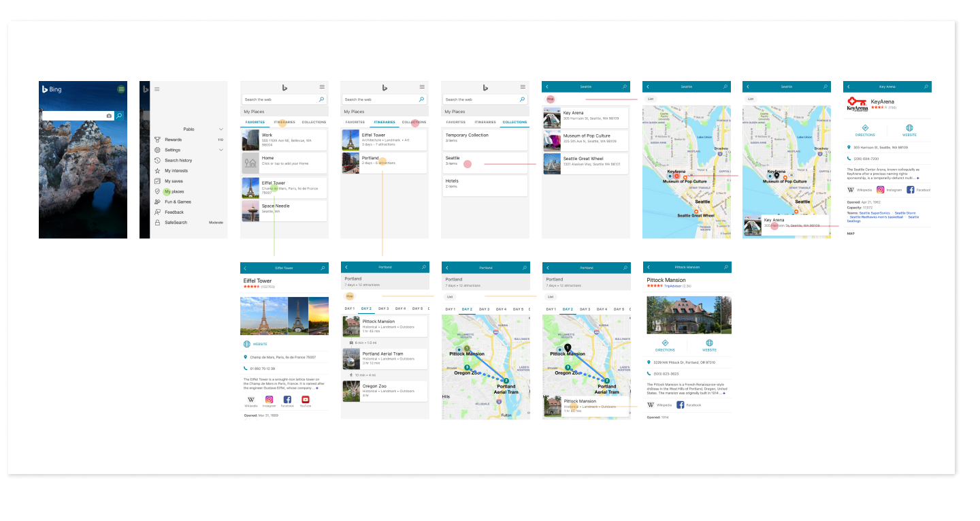Image resolution: width=980 pixels, height=521 pixels.
Task: Open Wikipedia icon on Pittock Mansion page
Action: click(x=651, y=405)
